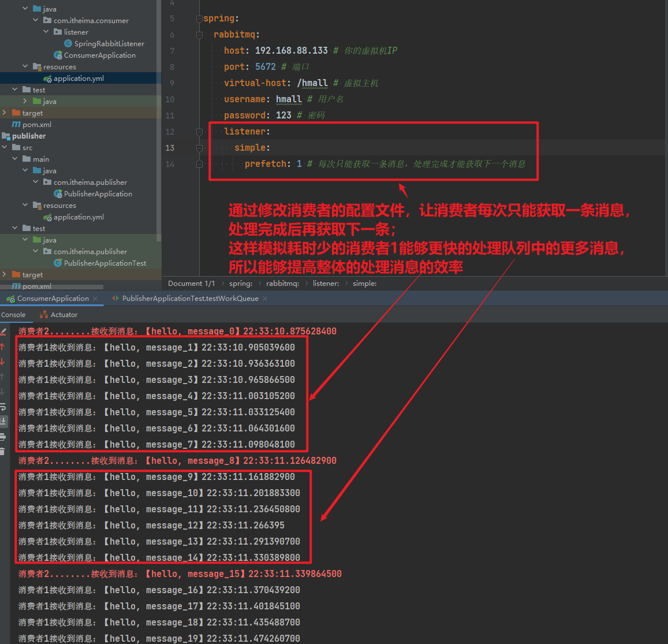
Task: Toggle fold marker on the listener: line
Action: point(199,132)
